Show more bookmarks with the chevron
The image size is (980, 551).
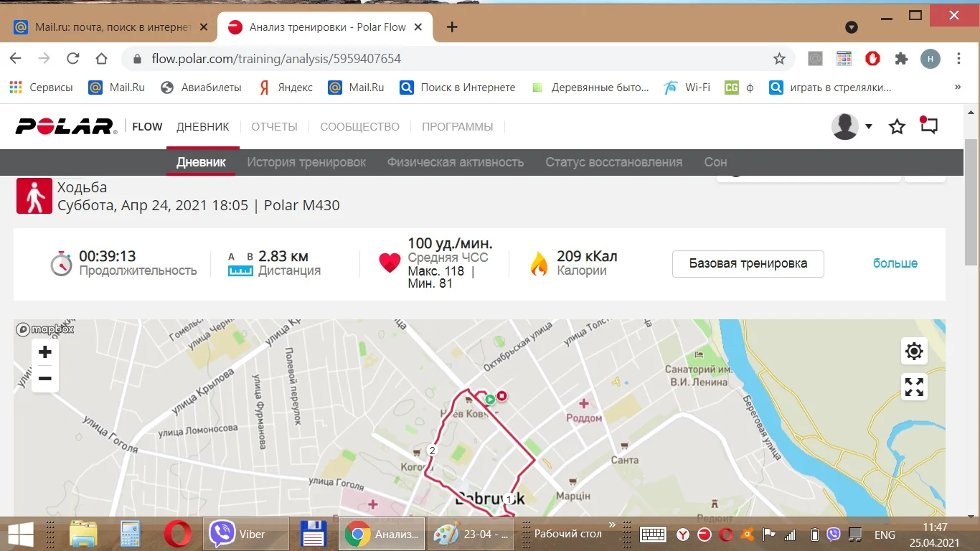coord(958,88)
